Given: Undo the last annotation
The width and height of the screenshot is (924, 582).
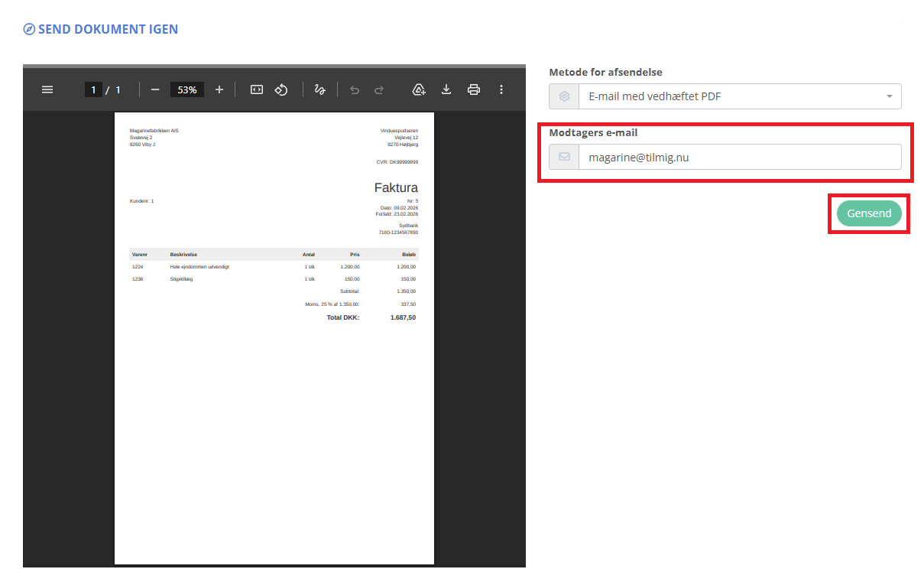Looking at the screenshot, I should [354, 89].
